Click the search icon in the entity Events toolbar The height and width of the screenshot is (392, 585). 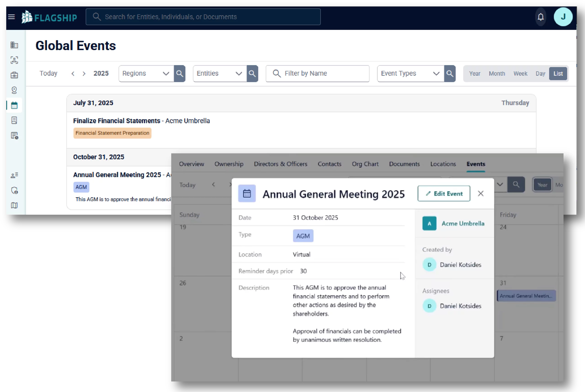(516, 185)
